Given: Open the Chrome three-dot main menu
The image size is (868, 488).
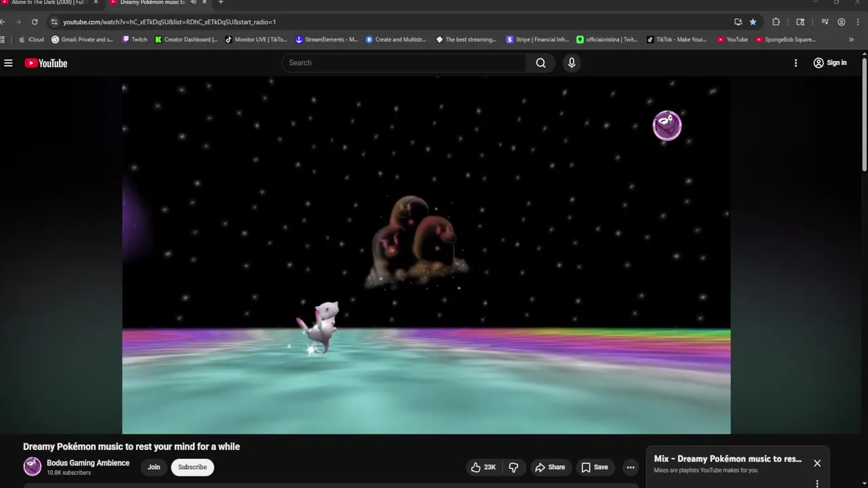Looking at the screenshot, I should (x=858, y=22).
